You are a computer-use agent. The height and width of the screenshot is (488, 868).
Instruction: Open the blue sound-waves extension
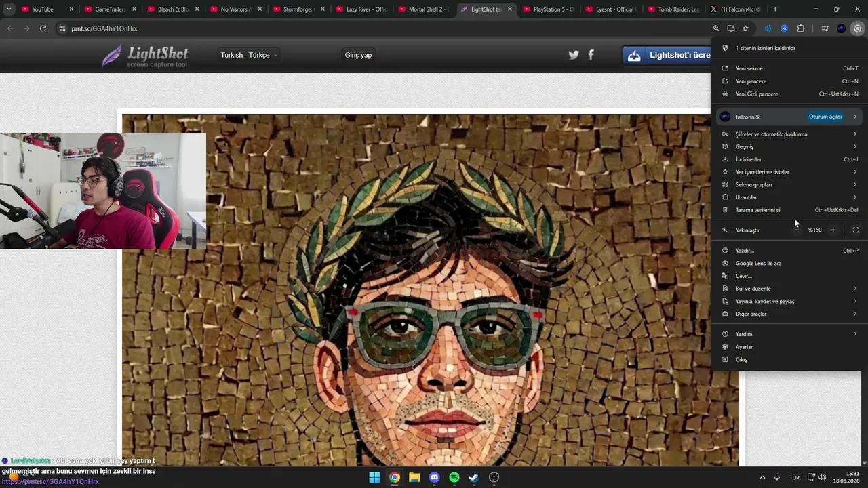coord(768,28)
